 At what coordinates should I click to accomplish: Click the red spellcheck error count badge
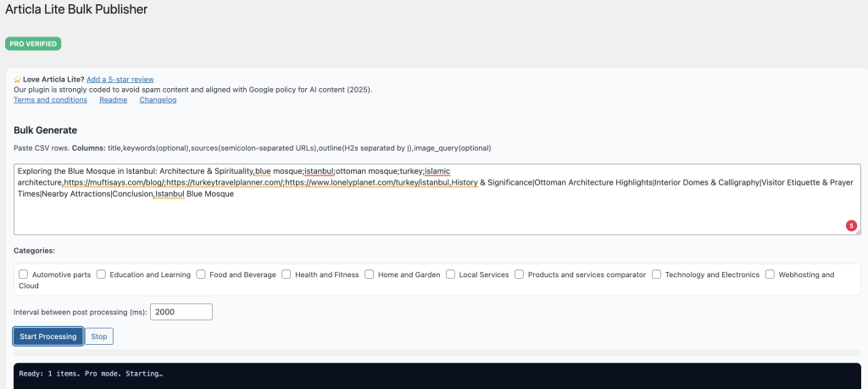851,225
